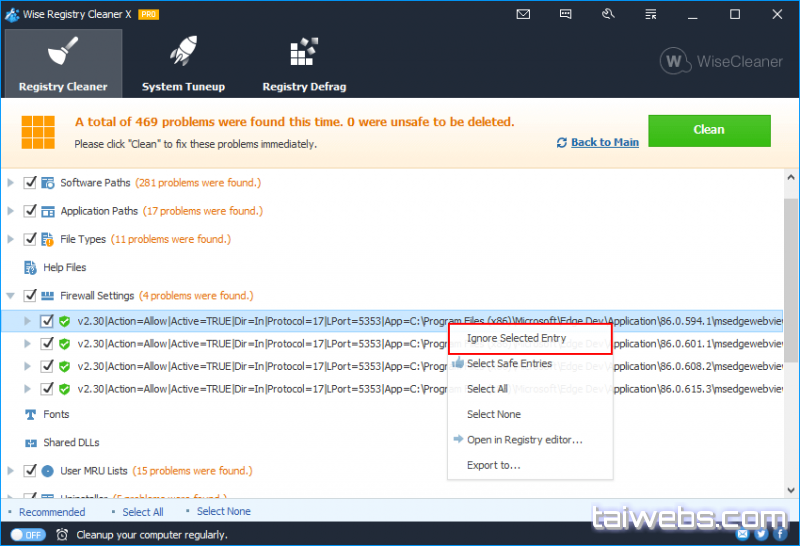Select Open in Registry editor menu item

point(524,439)
